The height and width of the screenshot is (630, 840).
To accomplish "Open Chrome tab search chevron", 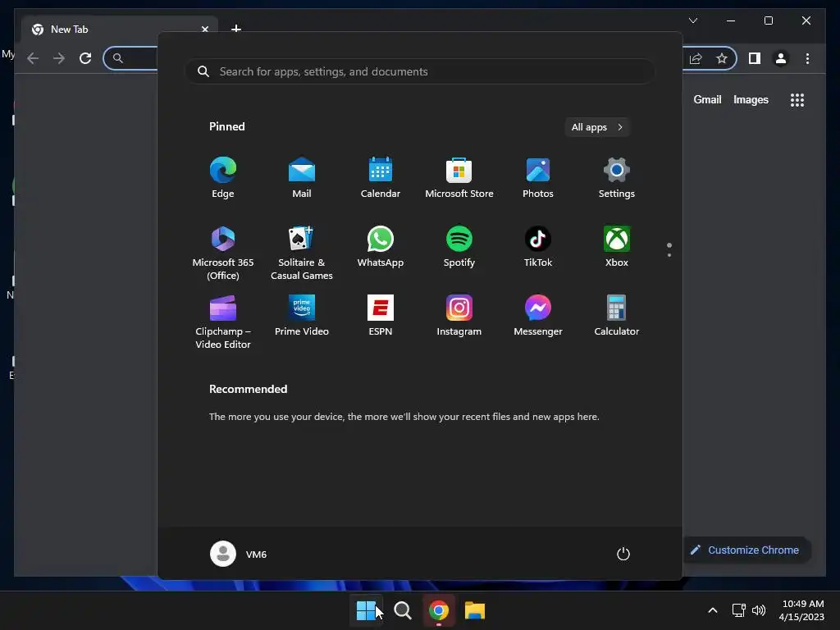I will [x=693, y=21].
